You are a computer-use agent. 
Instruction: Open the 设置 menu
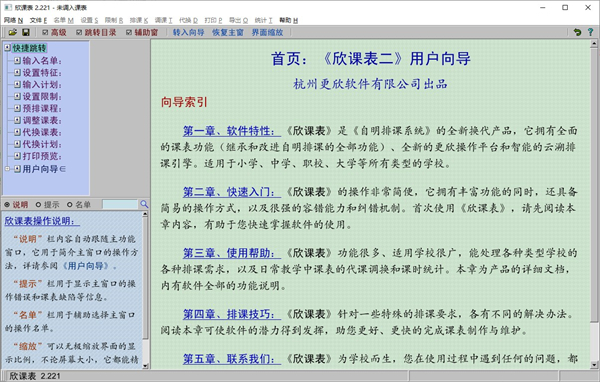(x=89, y=20)
